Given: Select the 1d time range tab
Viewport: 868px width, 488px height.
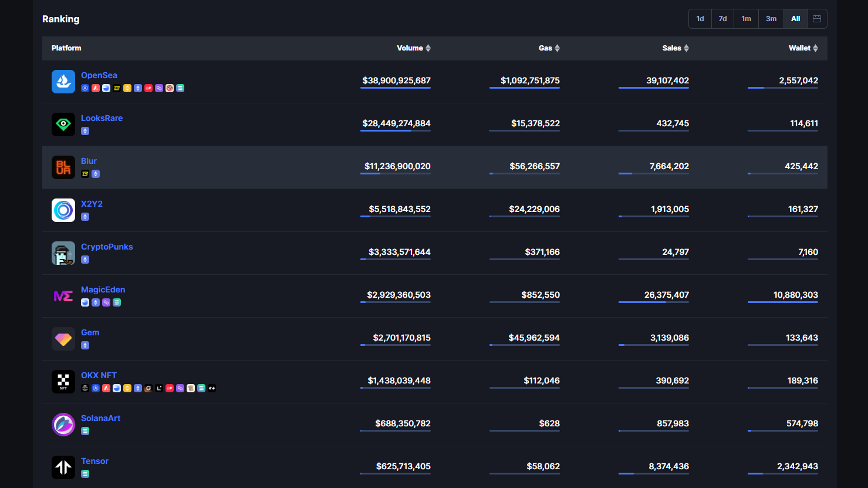Looking at the screenshot, I should coord(700,19).
